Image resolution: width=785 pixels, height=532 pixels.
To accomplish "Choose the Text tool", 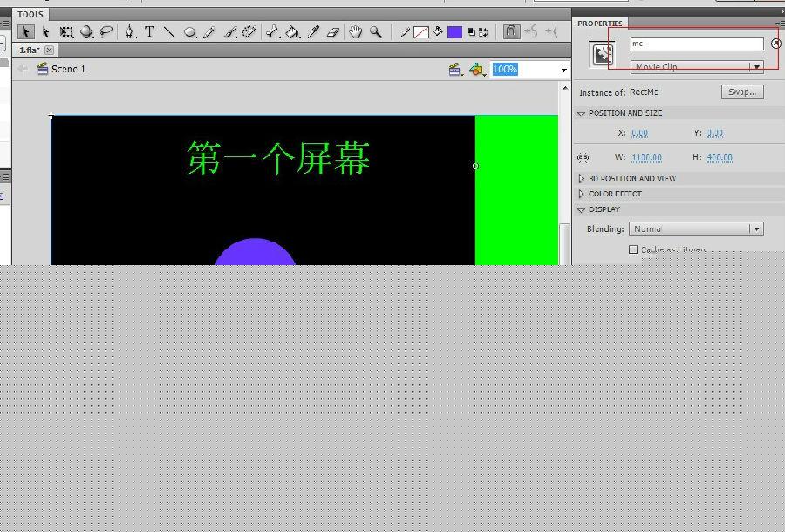I will pos(149,32).
